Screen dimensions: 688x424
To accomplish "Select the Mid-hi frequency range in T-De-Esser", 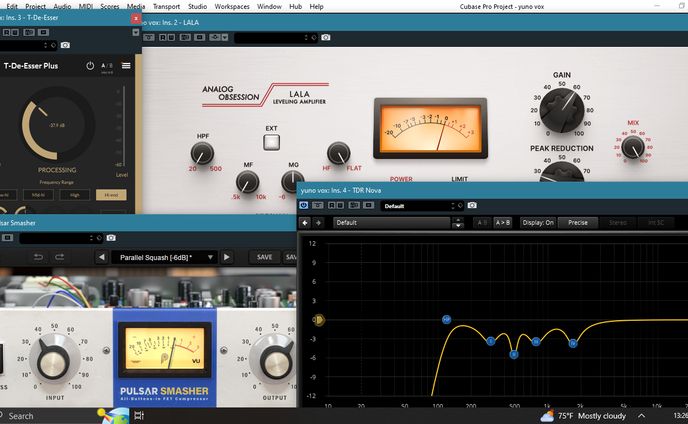I will click(x=38, y=195).
